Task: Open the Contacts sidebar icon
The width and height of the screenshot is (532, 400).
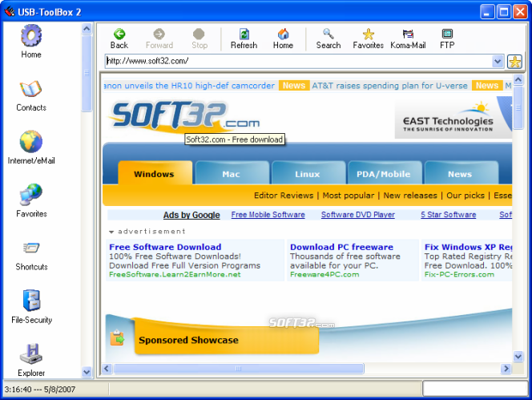Action: coord(31,95)
